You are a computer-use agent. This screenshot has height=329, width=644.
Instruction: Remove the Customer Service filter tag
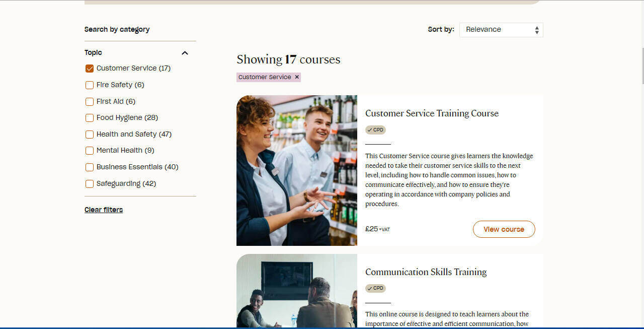[296, 77]
